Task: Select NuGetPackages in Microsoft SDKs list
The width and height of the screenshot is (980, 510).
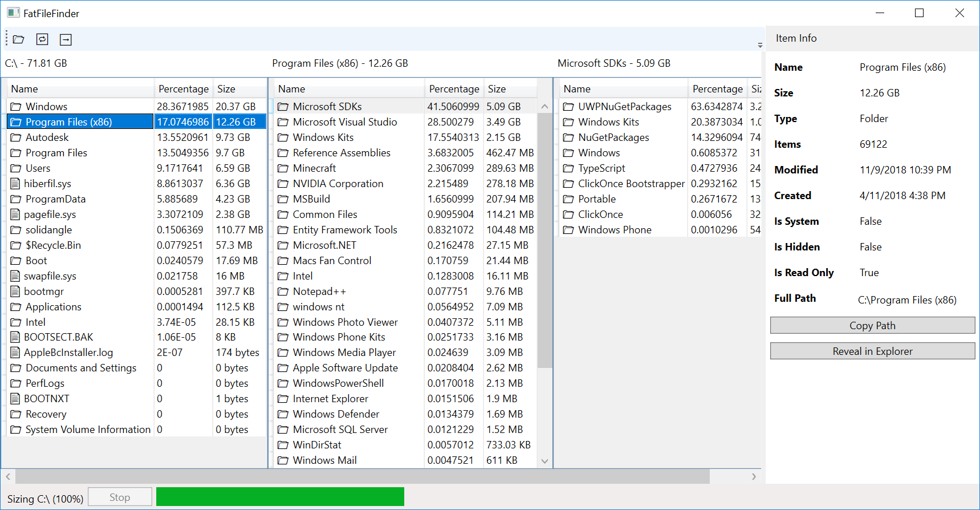Action: click(x=661, y=137)
